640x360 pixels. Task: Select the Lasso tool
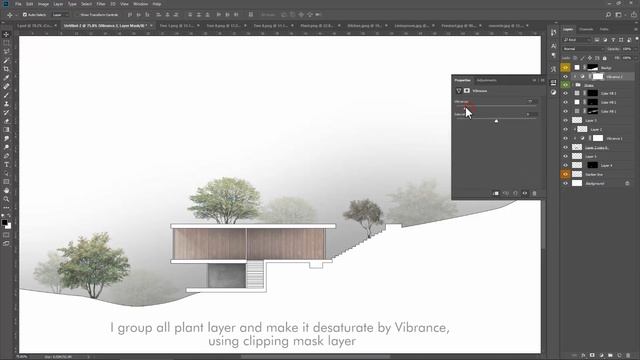click(6, 51)
